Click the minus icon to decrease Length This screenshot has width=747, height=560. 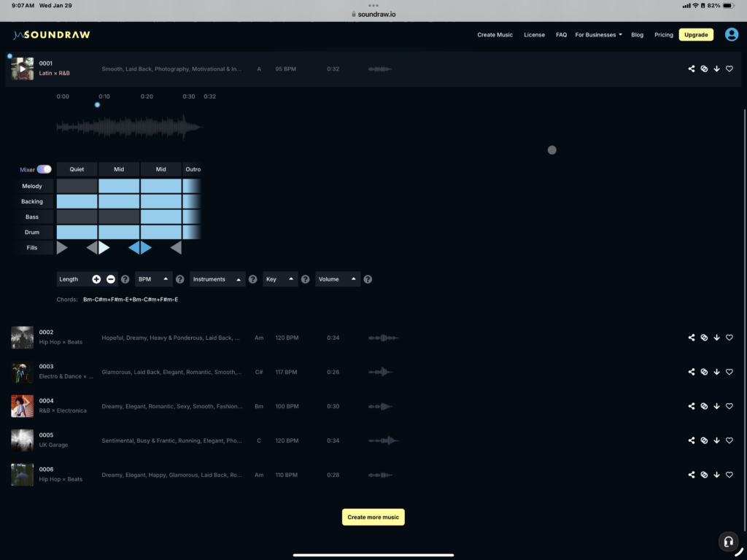click(111, 279)
